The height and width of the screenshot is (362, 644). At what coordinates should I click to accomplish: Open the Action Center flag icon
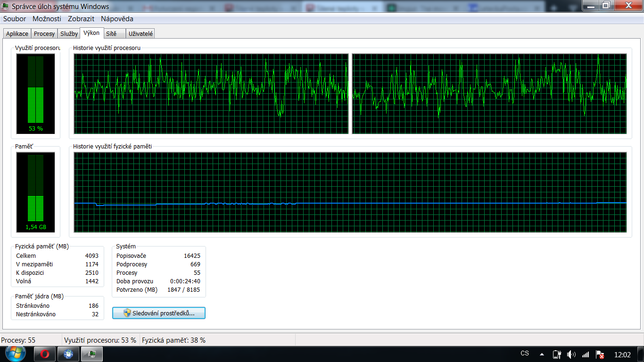(x=600, y=354)
